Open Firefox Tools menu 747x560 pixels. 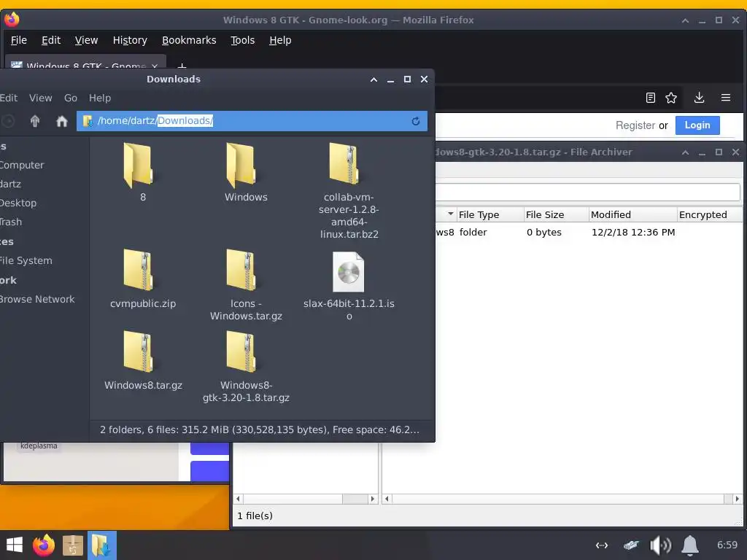(x=242, y=41)
